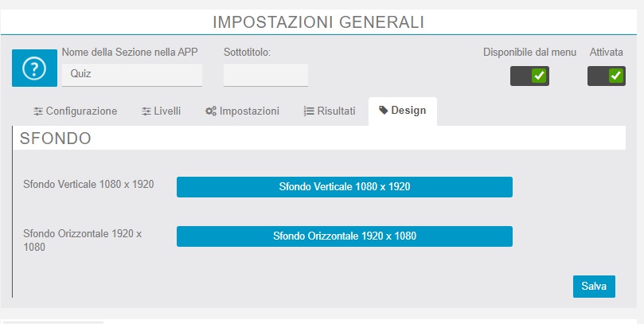Switch to the Configurazione tab
The height and width of the screenshot is (324, 644).
81,111
